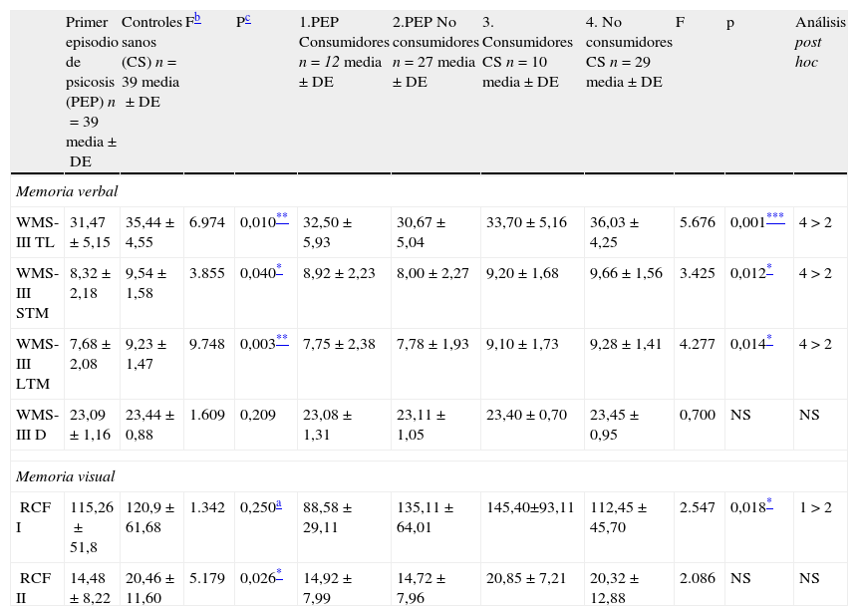
Task: Select the Memoria verbal section heading
Action: 67,189
